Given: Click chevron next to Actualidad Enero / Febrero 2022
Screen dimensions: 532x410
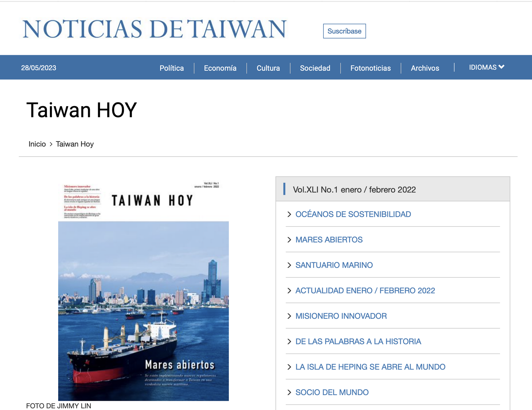Looking at the screenshot, I should point(289,291).
